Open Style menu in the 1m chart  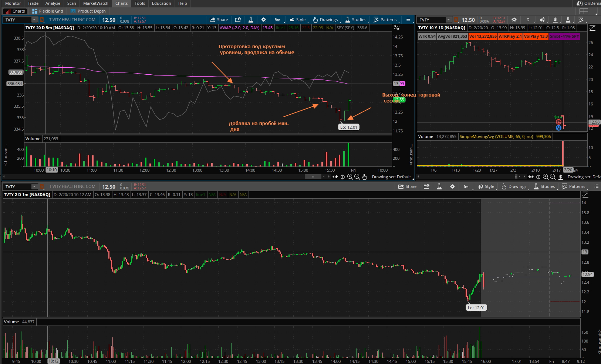(486, 187)
